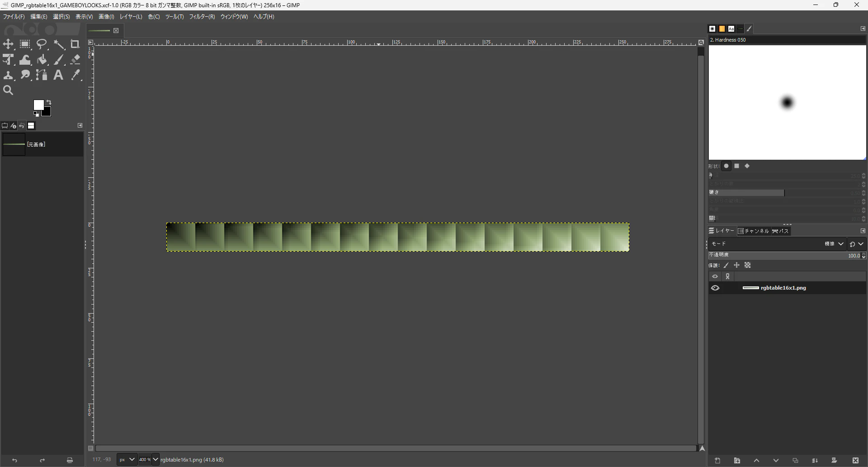Choose the circle brush shape

[x=726, y=166]
